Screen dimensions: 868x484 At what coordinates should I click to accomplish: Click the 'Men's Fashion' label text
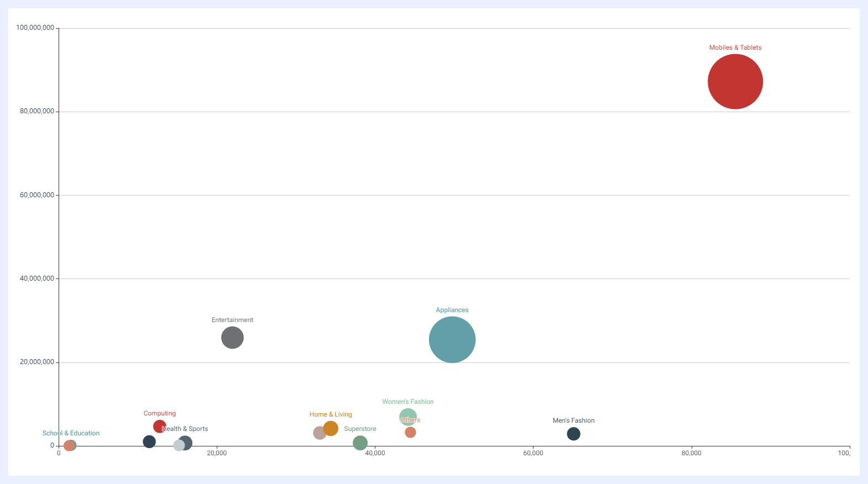pyautogui.click(x=574, y=420)
